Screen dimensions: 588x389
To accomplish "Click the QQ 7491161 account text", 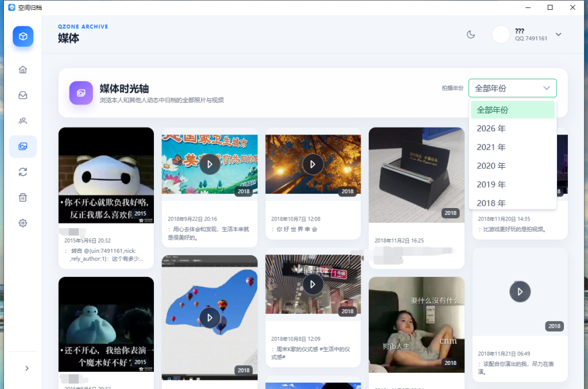I will (531, 38).
